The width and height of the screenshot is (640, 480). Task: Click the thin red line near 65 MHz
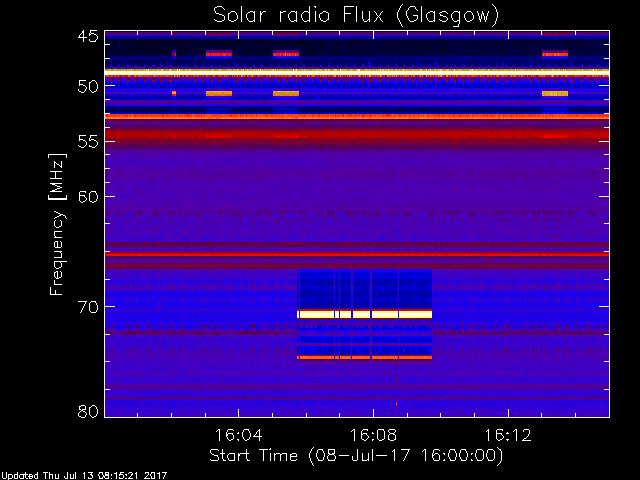click(x=357, y=255)
